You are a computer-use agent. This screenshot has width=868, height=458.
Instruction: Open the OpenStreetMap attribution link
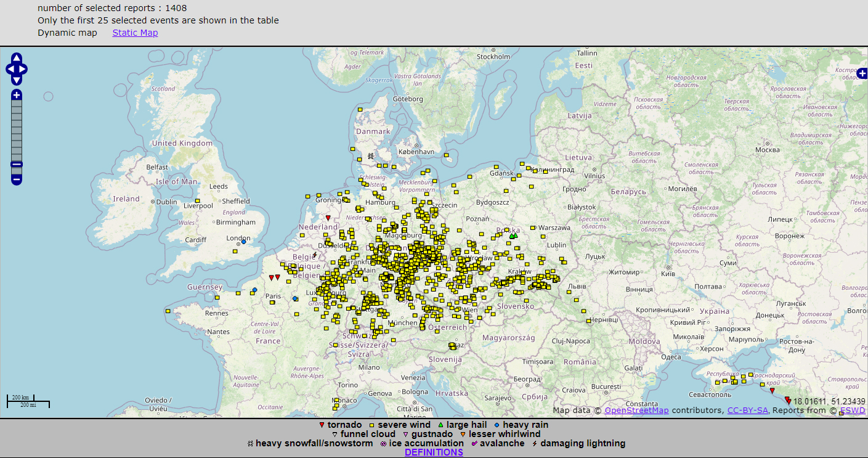[636, 411]
